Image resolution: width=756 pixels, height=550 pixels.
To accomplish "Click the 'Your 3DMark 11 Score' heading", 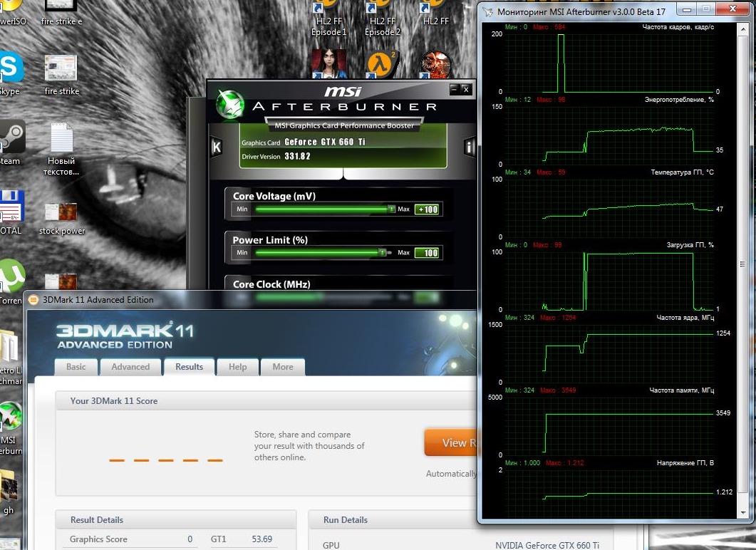I will pos(114,400).
